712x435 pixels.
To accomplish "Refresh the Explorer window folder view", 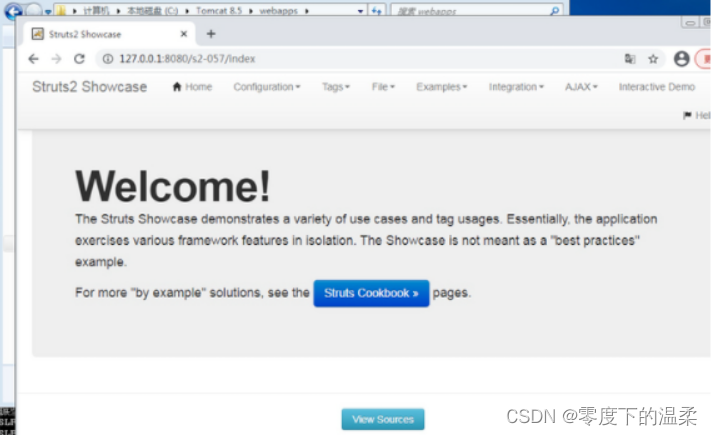I will click(376, 10).
